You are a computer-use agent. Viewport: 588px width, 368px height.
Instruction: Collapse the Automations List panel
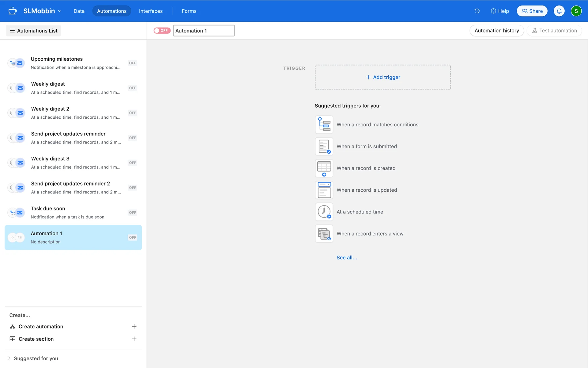(33, 31)
